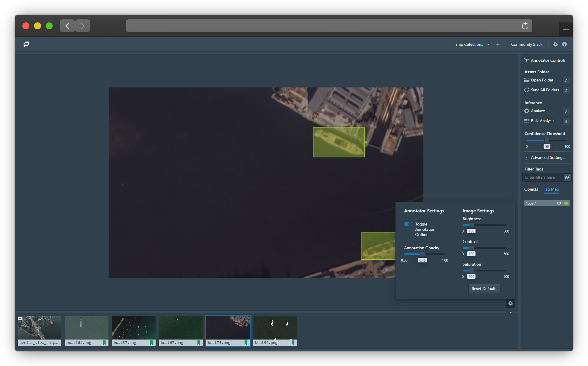Viewport: 588px width, 366px height.
Task: Click the Bulk Analysis grid icon
Action: (527, 121)
